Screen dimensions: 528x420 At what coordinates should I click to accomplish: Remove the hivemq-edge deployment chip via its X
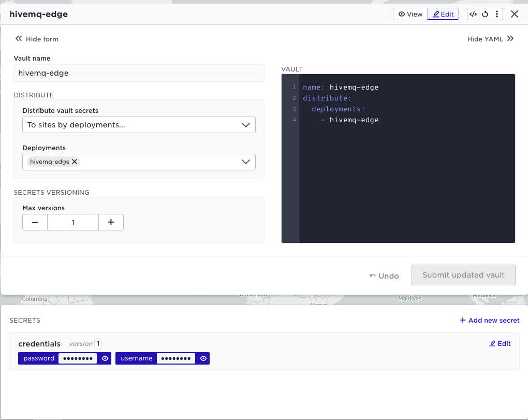pos(75,161)
